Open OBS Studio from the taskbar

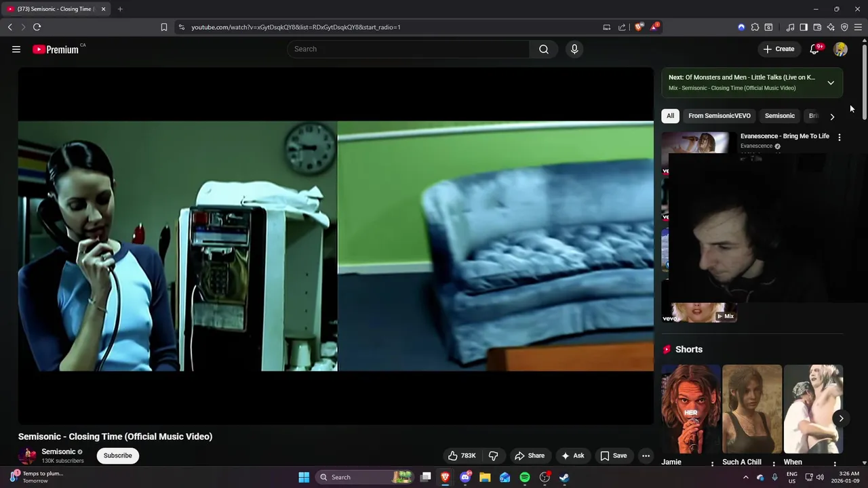tap(545, 477)
